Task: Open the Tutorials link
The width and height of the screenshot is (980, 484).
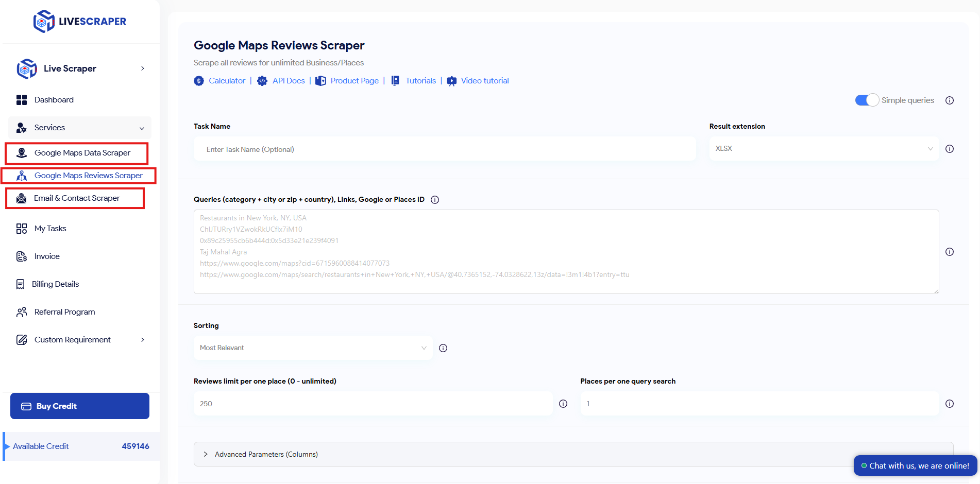Action: (421, 81)
